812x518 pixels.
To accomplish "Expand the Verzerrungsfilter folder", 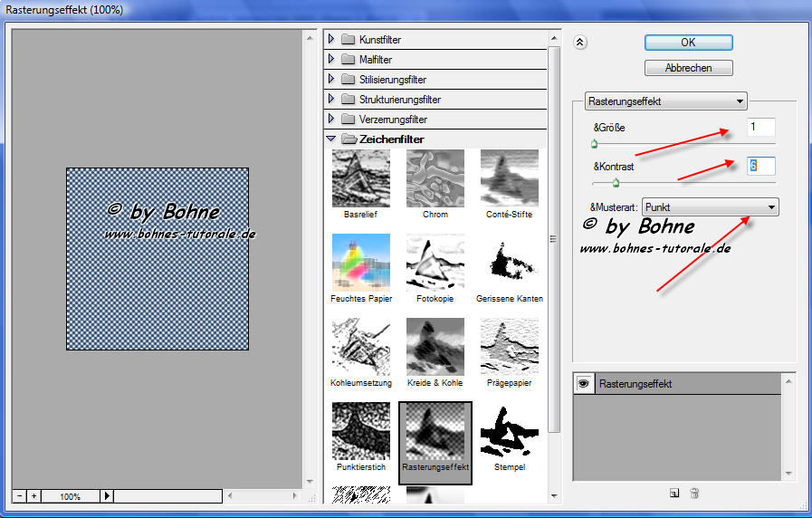I will [x=331, y=120].
